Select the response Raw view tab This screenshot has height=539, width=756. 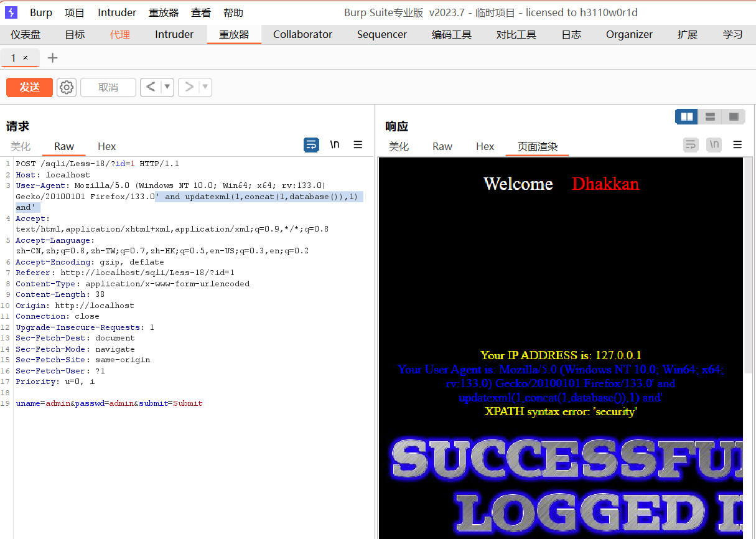click(442, 146)
